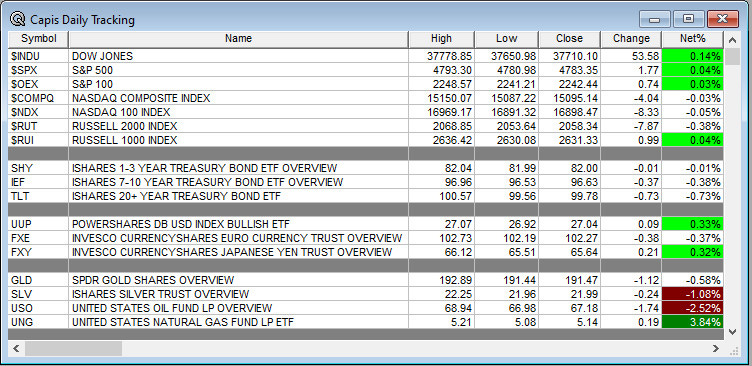Sort by the High column header
This screenshot has width=752, height=366.
[x=441, y=39]
